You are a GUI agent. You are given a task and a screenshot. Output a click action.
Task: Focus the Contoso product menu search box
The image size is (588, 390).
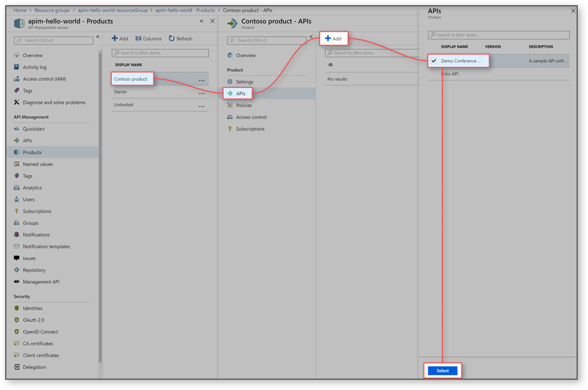click(267, 41)
